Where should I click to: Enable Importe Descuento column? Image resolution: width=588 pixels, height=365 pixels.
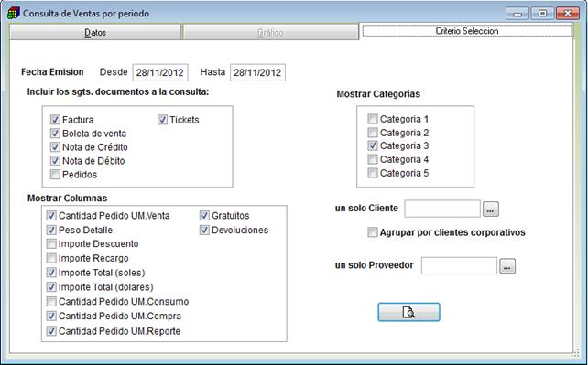51,243
